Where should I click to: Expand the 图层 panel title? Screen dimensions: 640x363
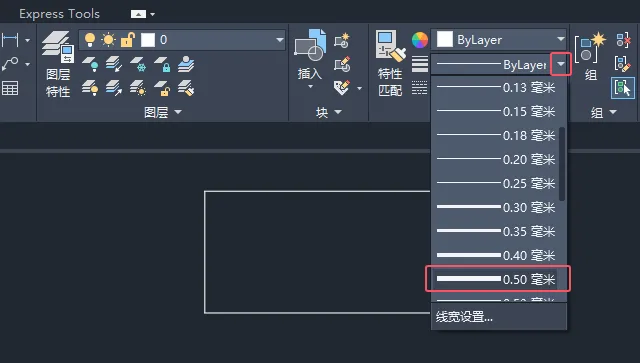coord(162,112)
